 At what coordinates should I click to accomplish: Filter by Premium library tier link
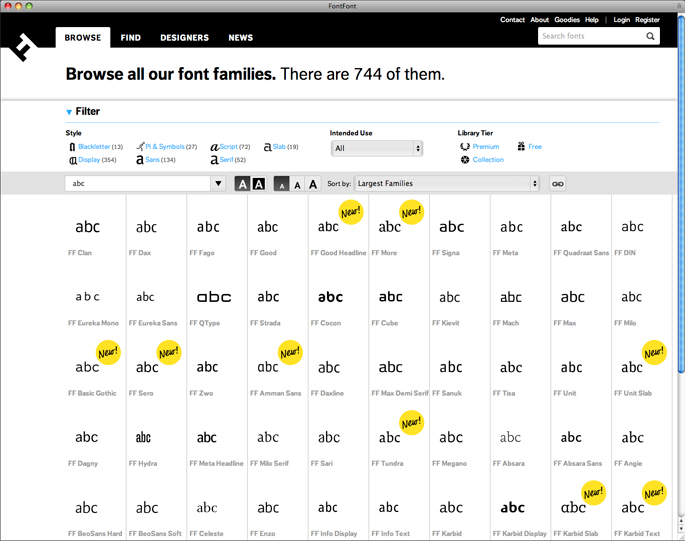coord(486,147)
